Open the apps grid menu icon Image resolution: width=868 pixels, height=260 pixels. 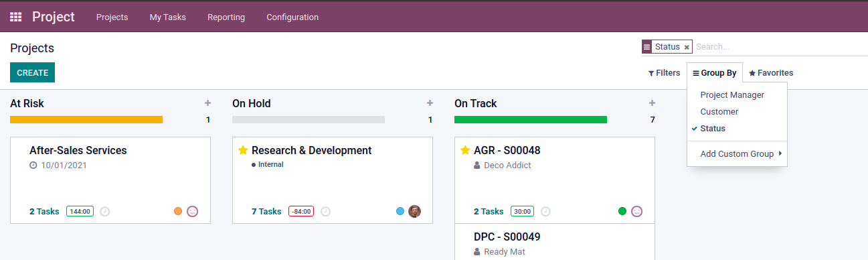click(15, 17)
